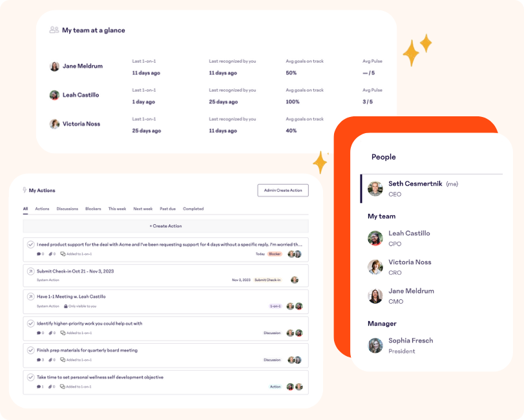
Task: Check off 'Identify higher-priority work' action
Action: coord(30,323)
